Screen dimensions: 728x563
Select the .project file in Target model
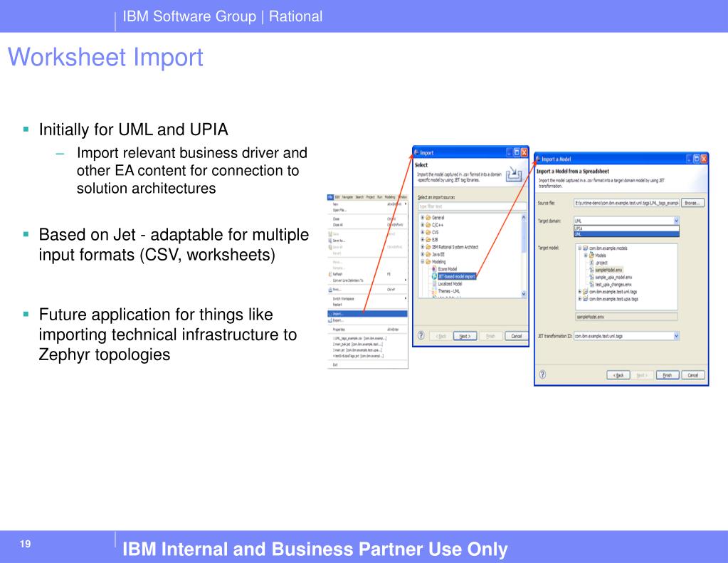coord(602,263)
